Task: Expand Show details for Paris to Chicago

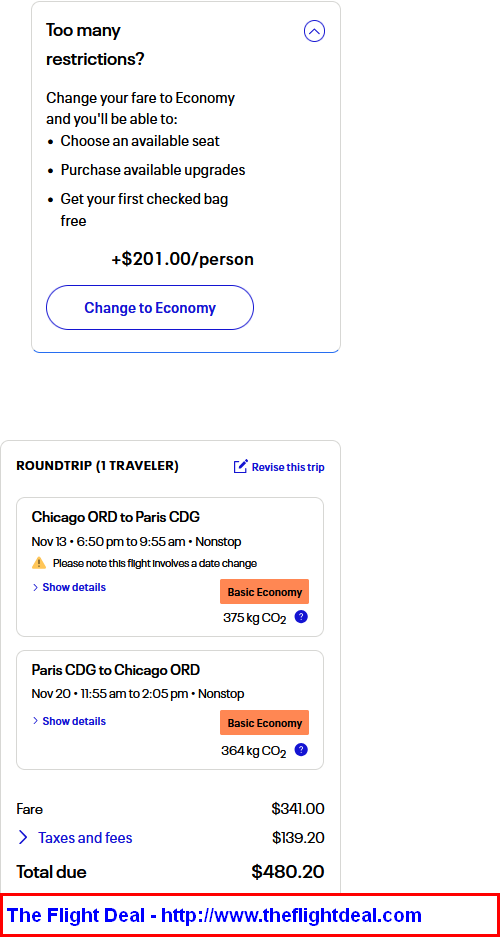Action: [x=74, y=721]
